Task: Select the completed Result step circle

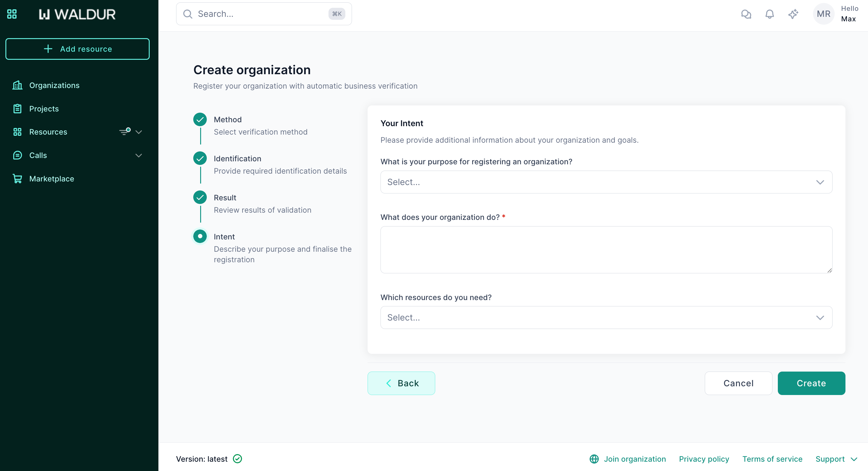Action: [200, 198]
